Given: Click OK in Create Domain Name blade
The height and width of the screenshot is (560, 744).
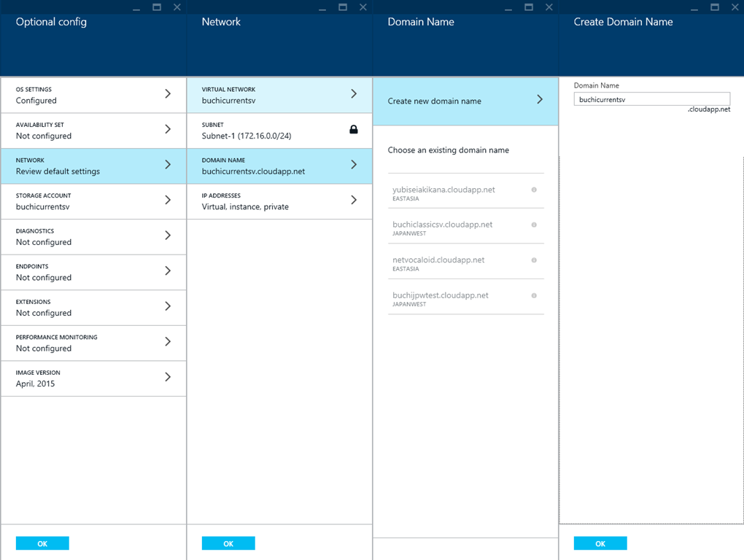Looking at the screenshot, I should click(x=600, y=543).
